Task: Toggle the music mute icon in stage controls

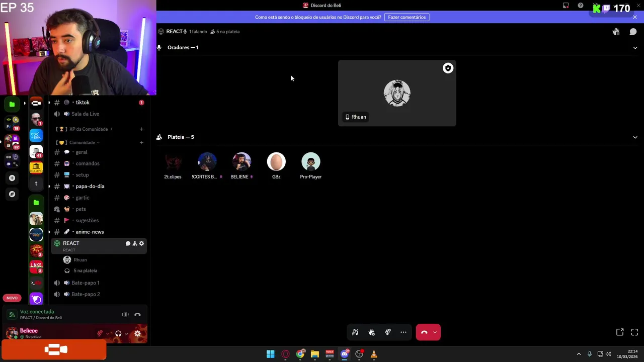Action: click(355, 332)
